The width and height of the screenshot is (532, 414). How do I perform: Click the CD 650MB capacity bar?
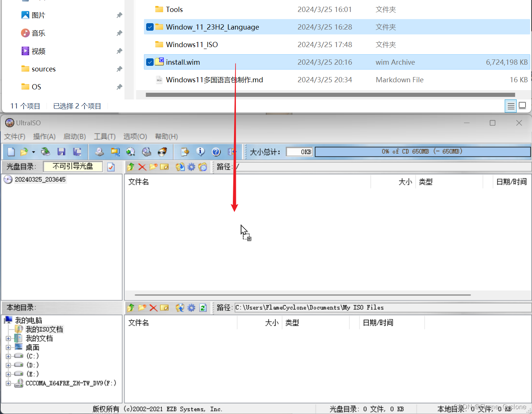pyautogui.click(x=422, y=151)
